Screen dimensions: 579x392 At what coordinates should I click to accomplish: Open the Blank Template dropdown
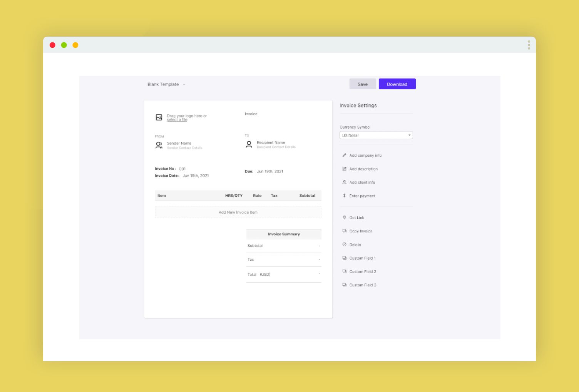coord(166,84)
